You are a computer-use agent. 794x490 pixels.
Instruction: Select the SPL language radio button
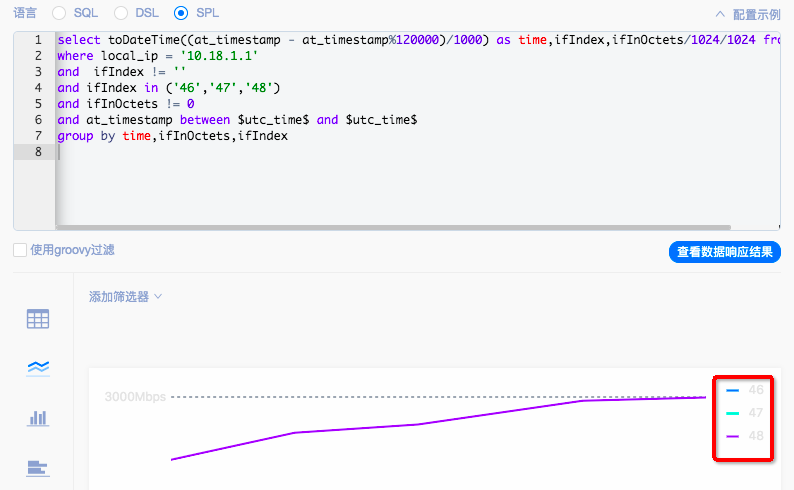(x=181, y=13)
